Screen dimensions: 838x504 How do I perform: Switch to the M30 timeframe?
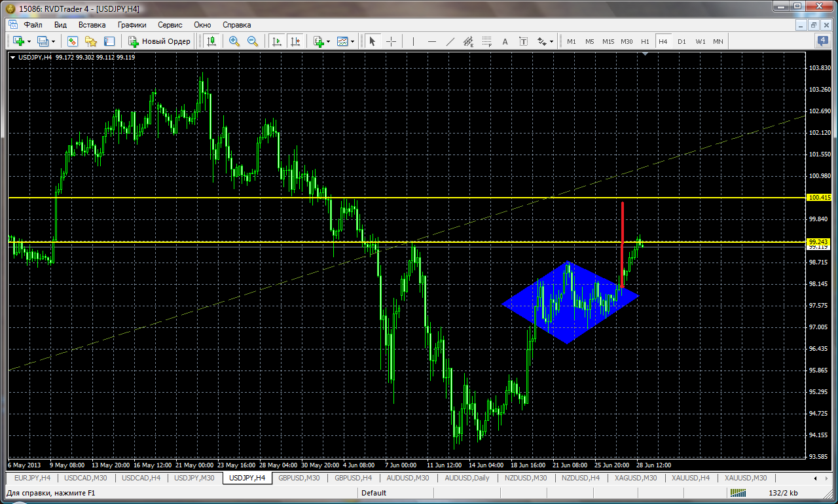pos(627,41)
